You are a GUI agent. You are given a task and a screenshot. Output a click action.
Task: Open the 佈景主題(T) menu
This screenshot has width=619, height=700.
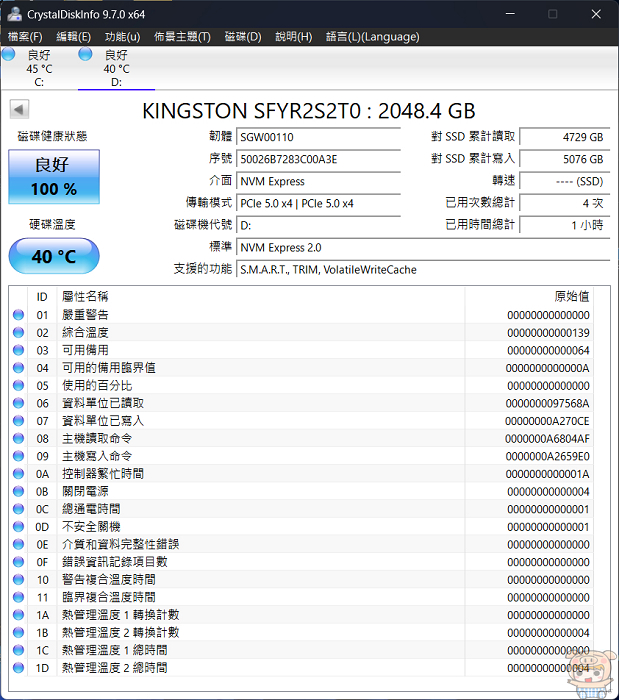point(182,37)
